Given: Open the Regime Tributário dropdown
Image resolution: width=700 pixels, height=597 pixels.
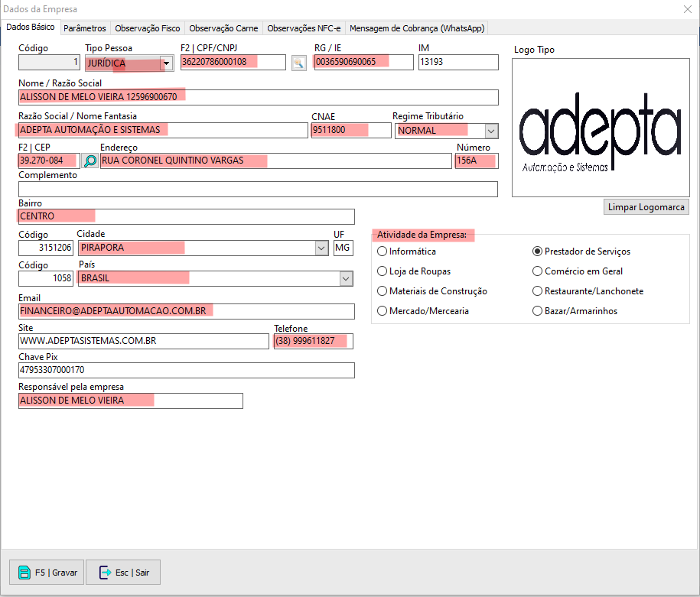Looking at the screenshot, I should coord(490,131).
